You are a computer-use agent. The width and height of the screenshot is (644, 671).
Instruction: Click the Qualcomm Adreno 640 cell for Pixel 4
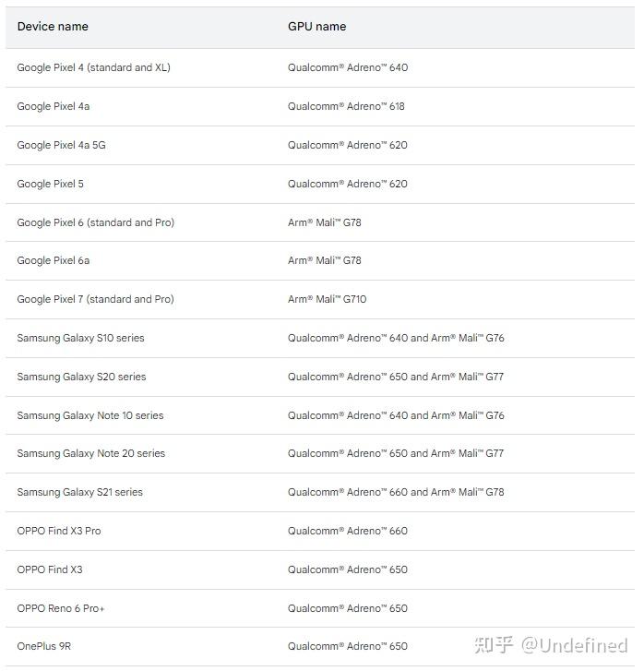tap(347, 67)
